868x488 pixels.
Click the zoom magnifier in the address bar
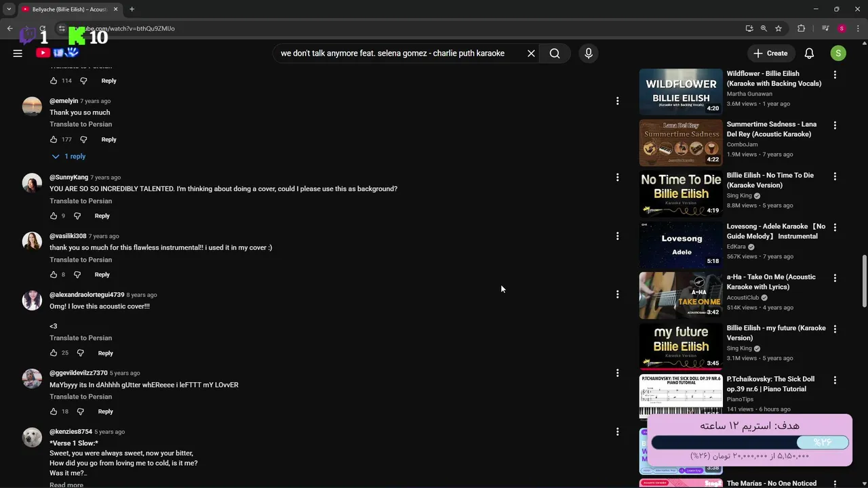764,28
